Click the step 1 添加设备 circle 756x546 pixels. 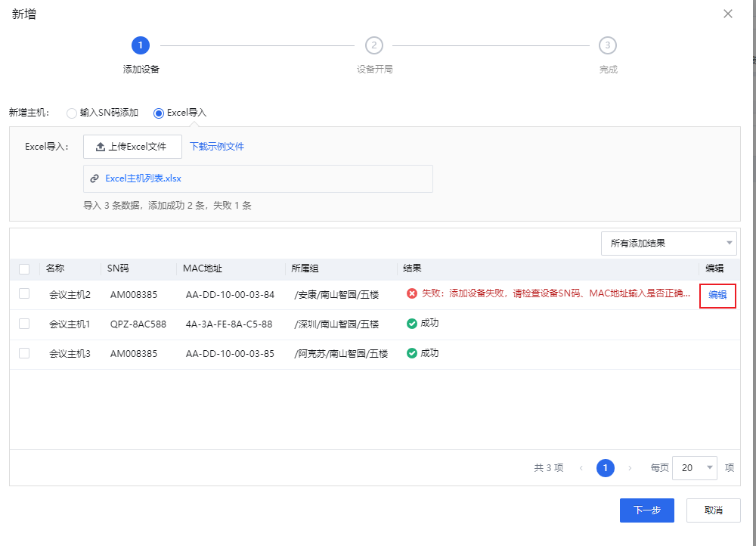(140, 45)
